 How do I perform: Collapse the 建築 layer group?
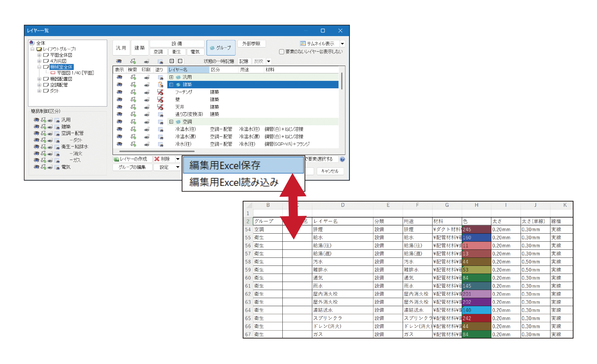tap(171, 84)
